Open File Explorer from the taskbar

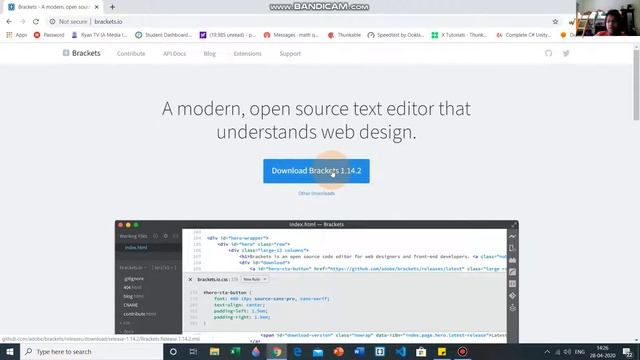click(x=214, y=351)
